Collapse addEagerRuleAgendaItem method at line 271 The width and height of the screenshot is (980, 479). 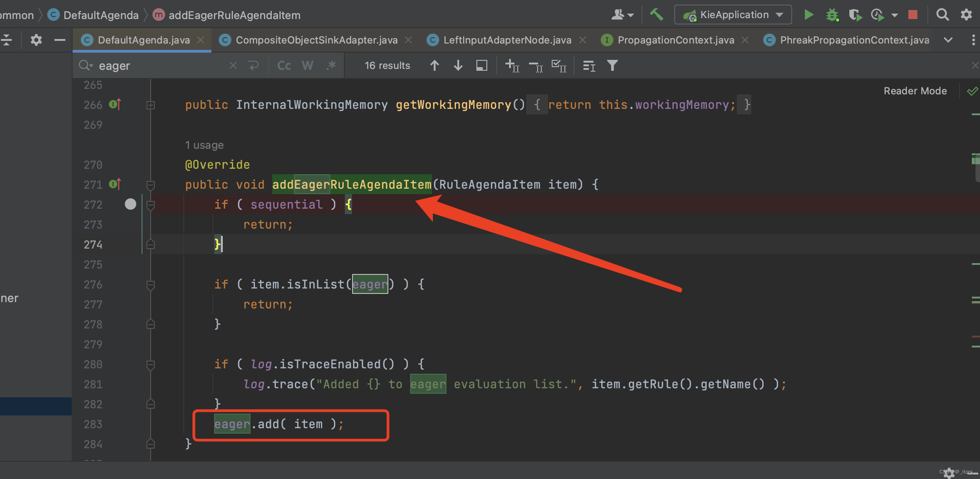point(151,185)
